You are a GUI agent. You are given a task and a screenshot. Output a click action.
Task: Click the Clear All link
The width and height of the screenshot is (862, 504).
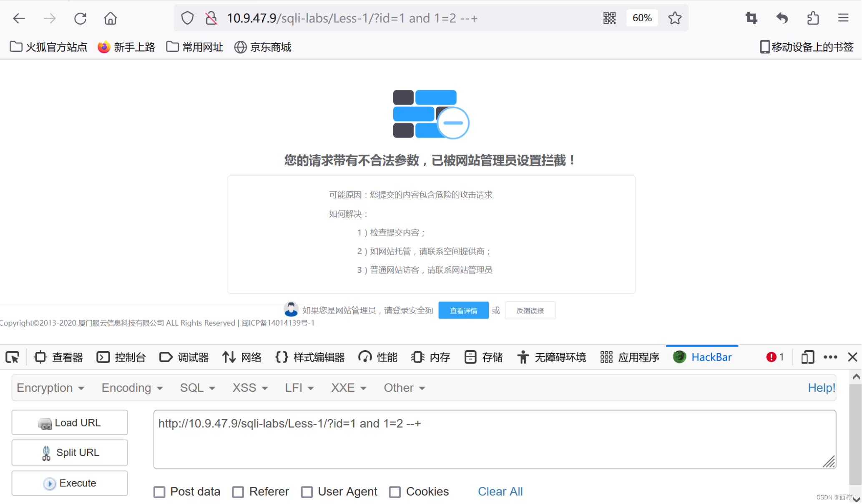coord(500,491)
